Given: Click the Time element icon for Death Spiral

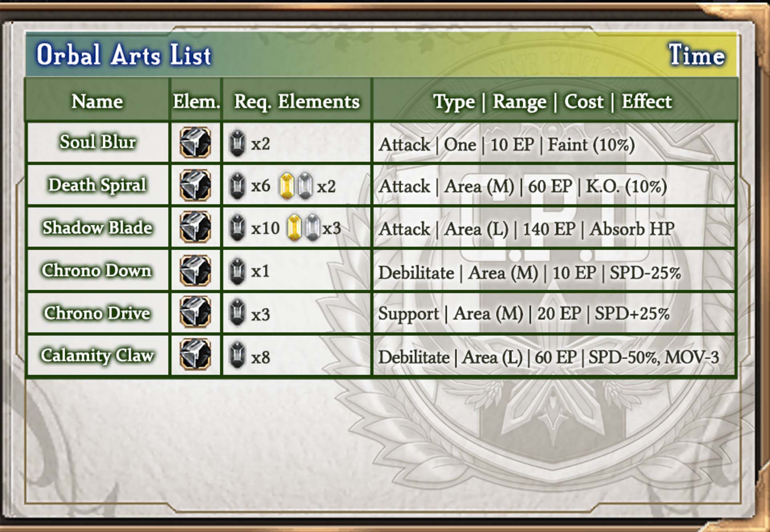Looking at the screenshot, I should pyautogui.click(x=195, y=185).
